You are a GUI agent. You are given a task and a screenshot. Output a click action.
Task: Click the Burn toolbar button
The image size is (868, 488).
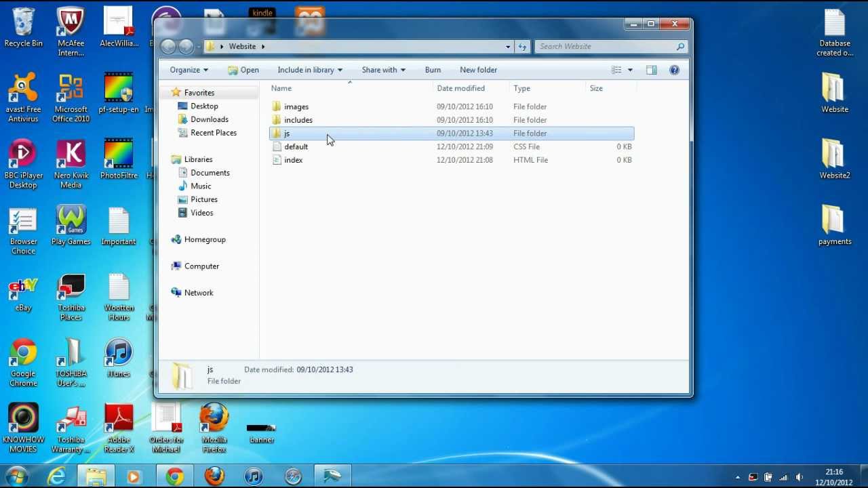click(x=433, y=70)
